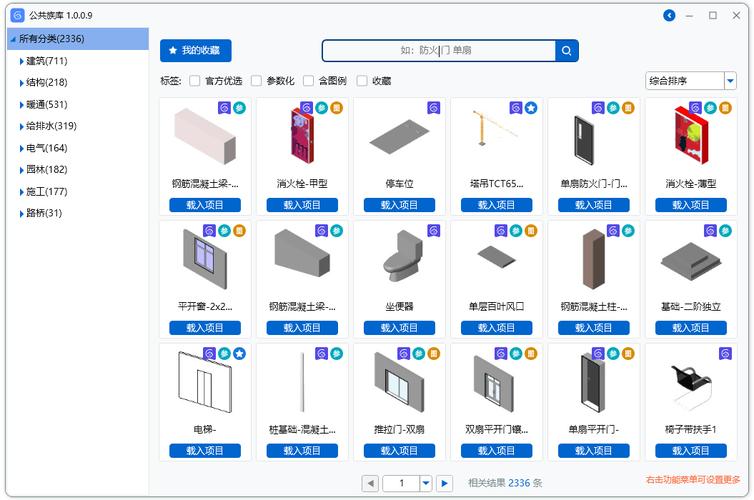Expand the 建筑(711) category tree node
This screenshot has width=754, height=500.
21,61
